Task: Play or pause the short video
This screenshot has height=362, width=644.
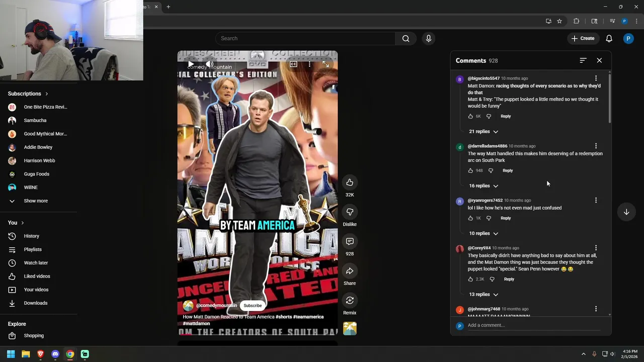Action: coord(191,64)
